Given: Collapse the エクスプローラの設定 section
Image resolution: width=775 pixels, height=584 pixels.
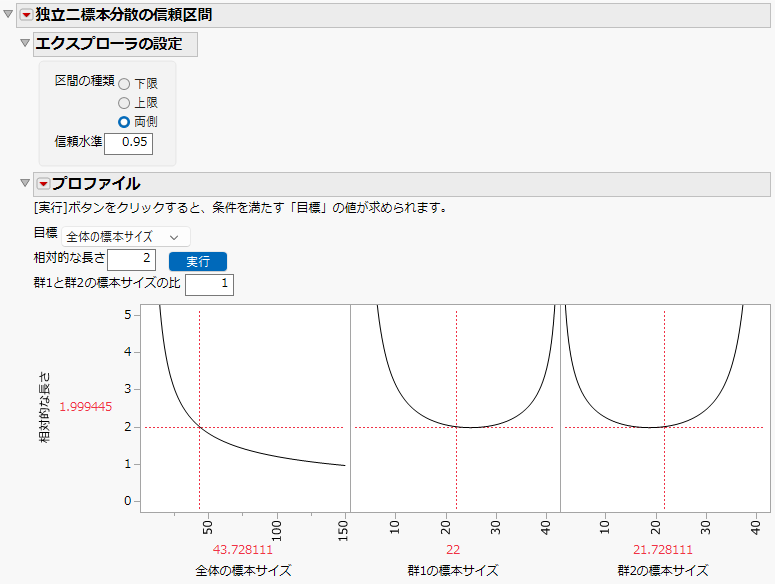Looking at the screenshot, I should (25, 43).
